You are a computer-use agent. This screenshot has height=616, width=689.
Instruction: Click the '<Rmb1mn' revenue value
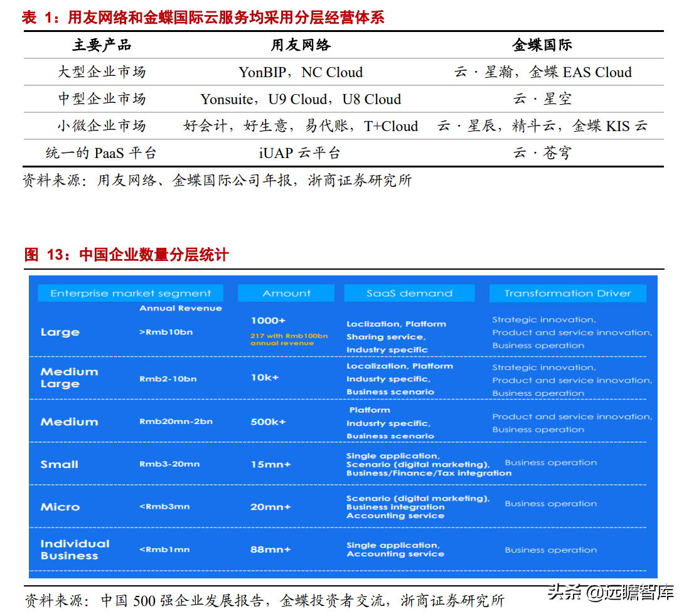pos(164,550)
